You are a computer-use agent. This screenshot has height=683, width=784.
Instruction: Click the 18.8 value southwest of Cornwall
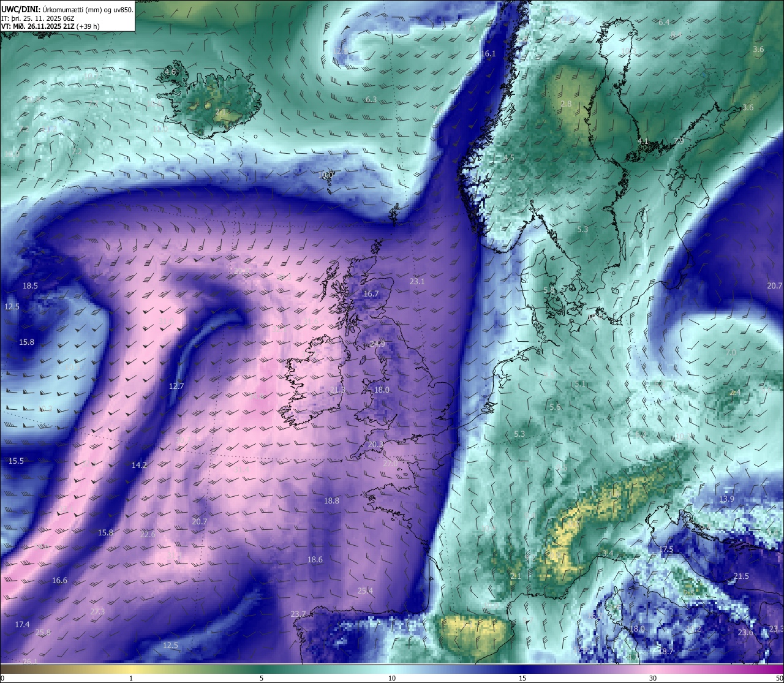pos(331,500)
